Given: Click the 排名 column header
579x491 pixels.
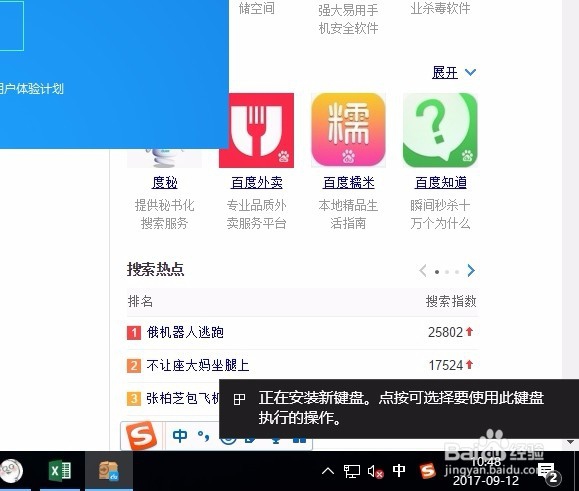Looking at the screenshot, I should click(140, 301).
